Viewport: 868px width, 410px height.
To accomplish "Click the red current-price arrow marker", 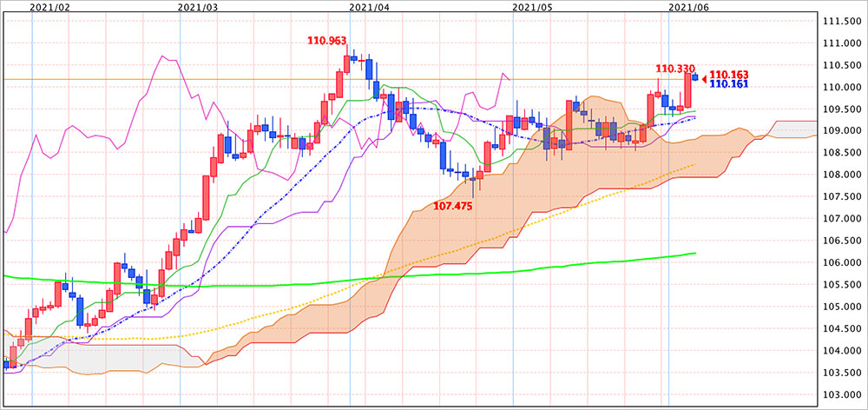I will pyautogui.click(x=704, y=79).
